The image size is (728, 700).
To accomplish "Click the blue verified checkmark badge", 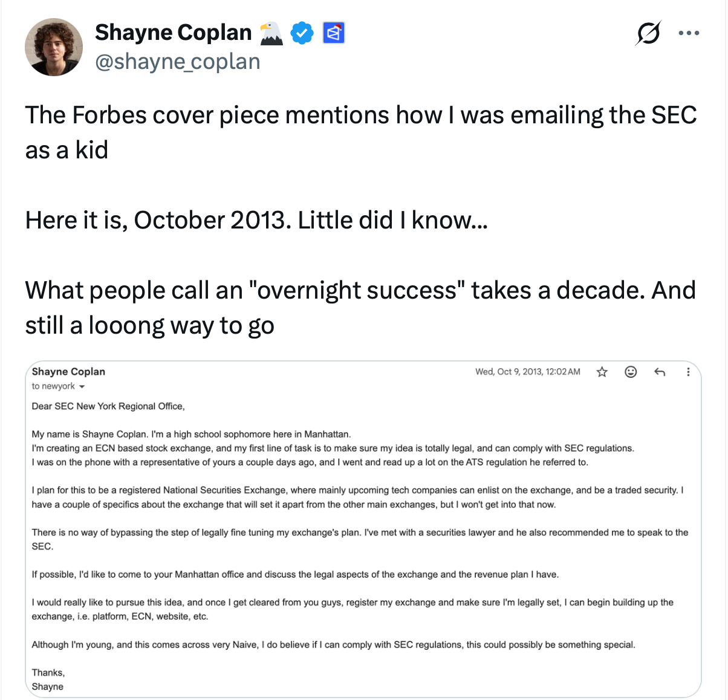I will tap(302, 33).
